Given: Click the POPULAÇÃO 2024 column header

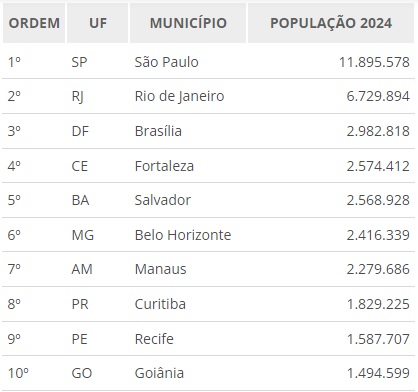Looking at the screenshot, I should 331,23.
